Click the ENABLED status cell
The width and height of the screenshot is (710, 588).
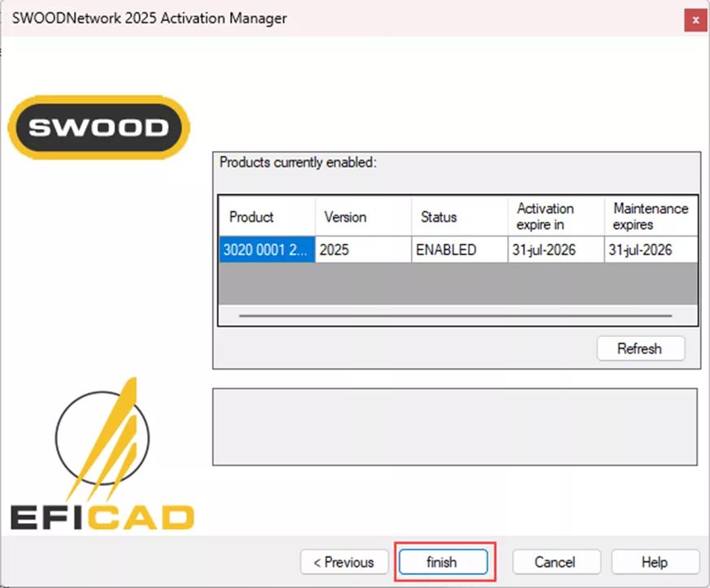tap(459, 250)
